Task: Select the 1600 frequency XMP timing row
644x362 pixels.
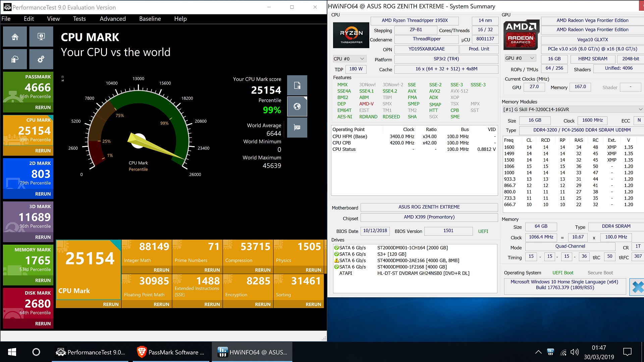Action: 573,147
